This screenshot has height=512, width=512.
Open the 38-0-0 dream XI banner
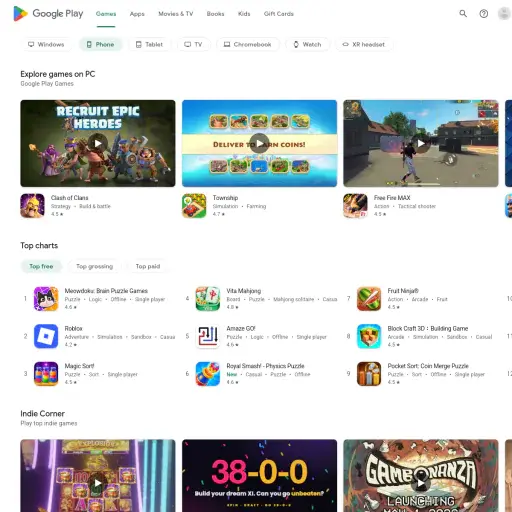[x=259, y=476]
